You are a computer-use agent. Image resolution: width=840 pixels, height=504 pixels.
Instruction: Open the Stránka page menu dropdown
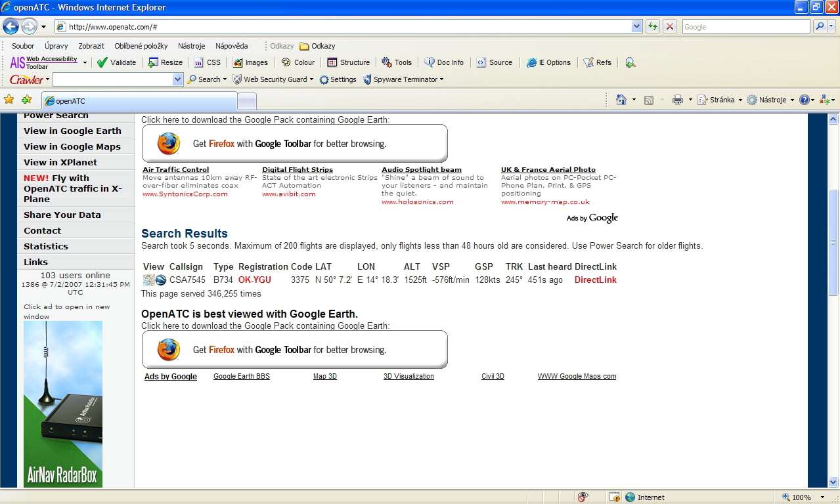click(740, 100)
